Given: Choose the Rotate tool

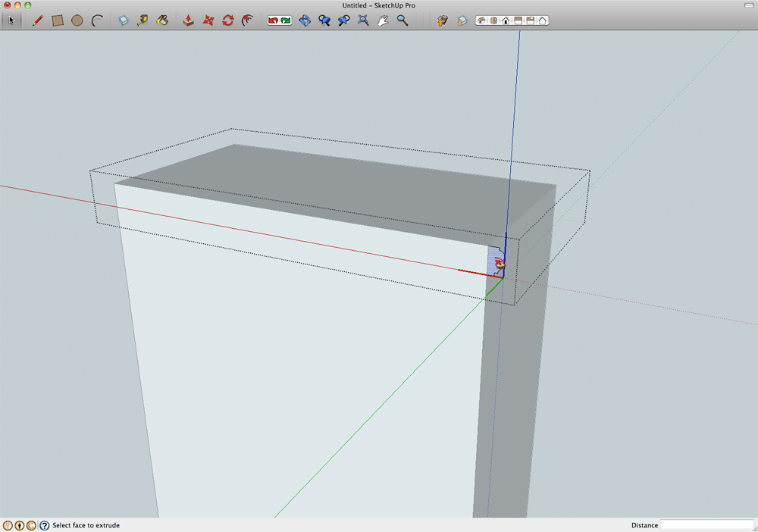Looking at the screenshot, I should (x=228, y=20).
